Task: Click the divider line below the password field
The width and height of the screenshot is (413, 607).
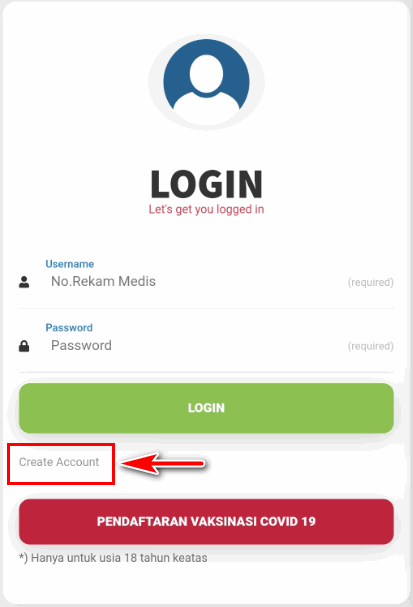Action: 206,372
